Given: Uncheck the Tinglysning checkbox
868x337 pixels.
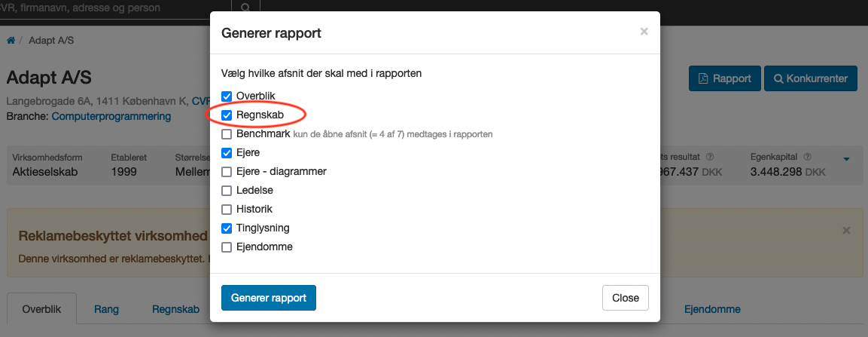Looking at the screenshot, I should [x=227, y=228].
